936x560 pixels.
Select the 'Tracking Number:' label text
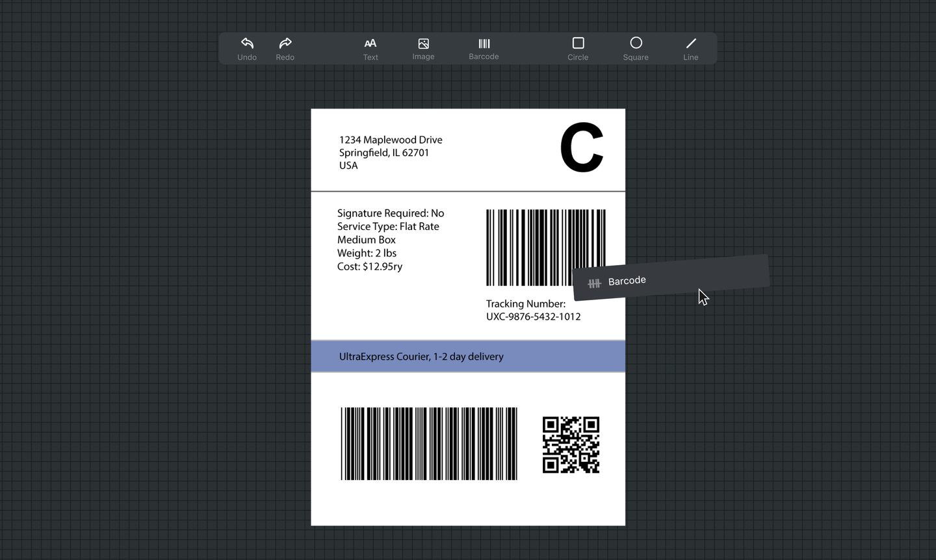click(x=526, y=303)
